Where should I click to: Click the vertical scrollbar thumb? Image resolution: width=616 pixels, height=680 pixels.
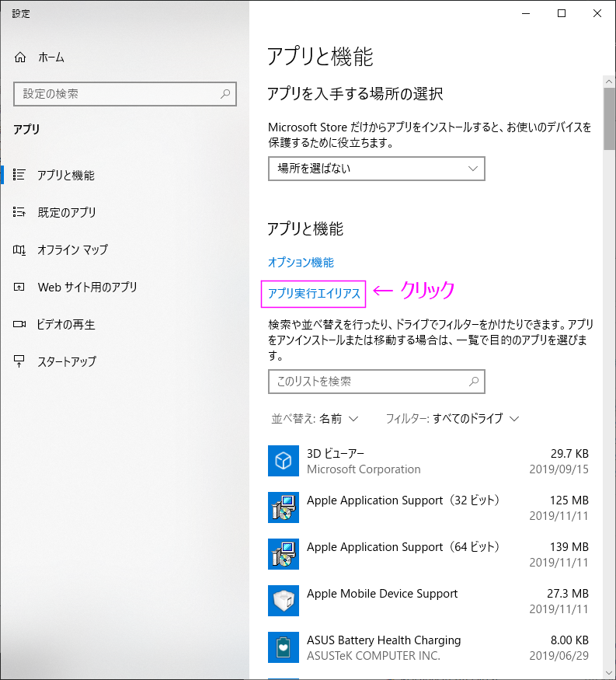pyautogui.click(x=609, y=118)
